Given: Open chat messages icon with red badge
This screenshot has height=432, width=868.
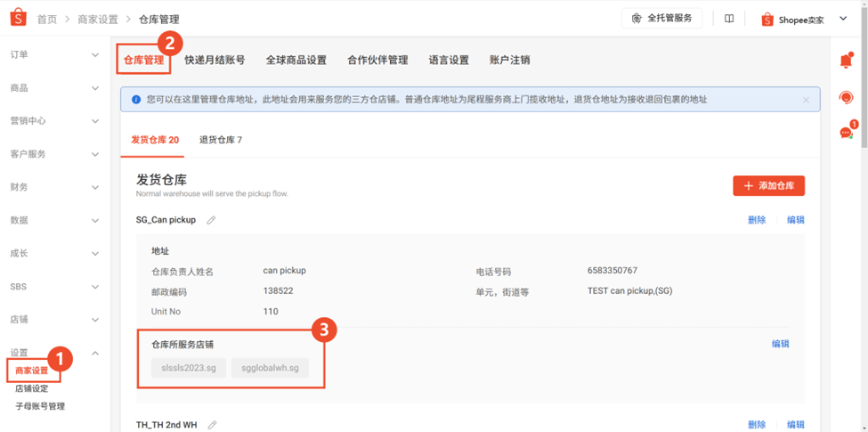Looking at the screenshot, I should [846, 132].
